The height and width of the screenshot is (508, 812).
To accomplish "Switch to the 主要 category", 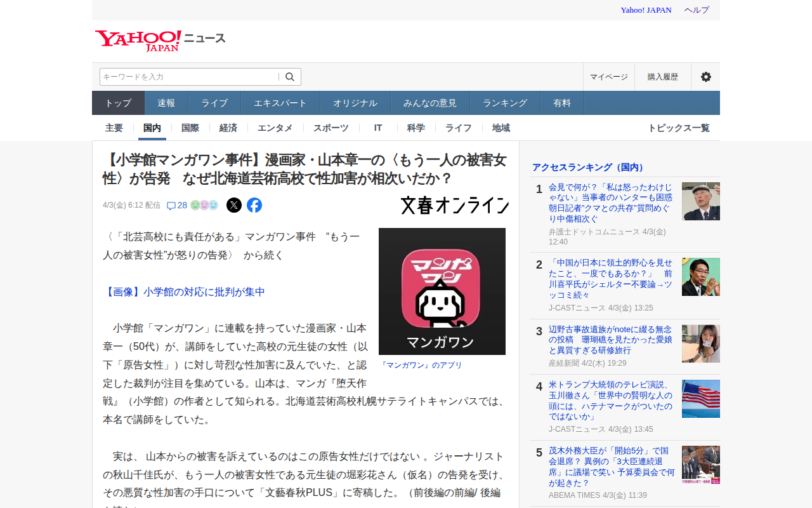I will pyautogui.click(x=114, y=128).
